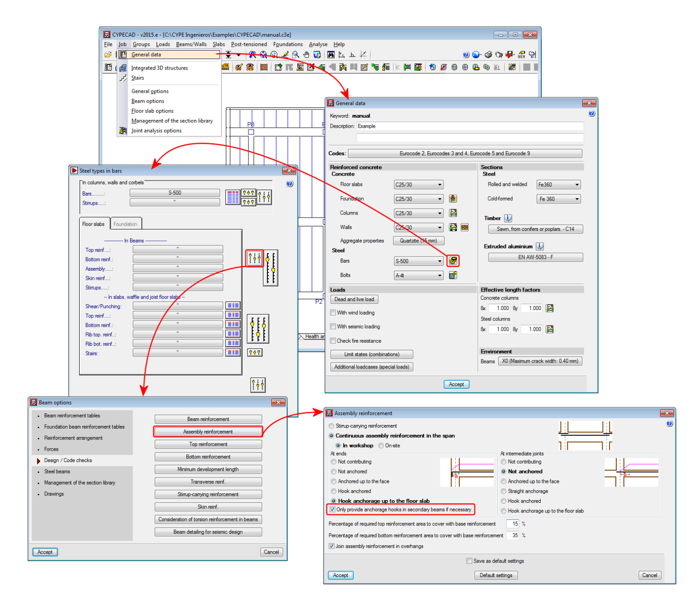The height and width of the screenshot is (616, 695).
Task: Click the help question mark in General data
Action: [x=591, y=113]
